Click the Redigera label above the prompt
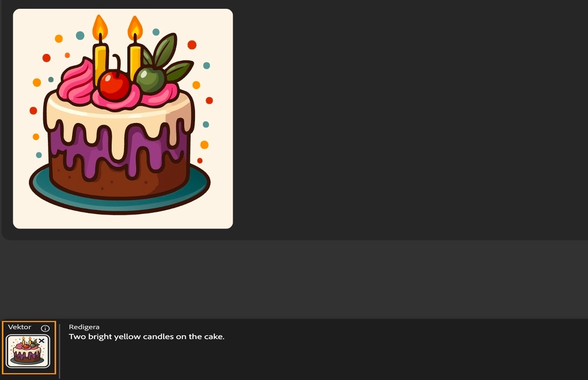This screenshot has width=588, height=380. 84,327
